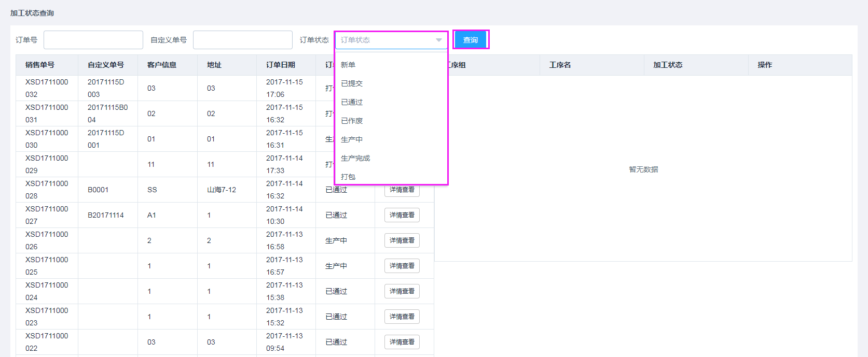The image size is (868, 357).
Task: Click the 订单日期 column header
Action: tap(281, 65)
